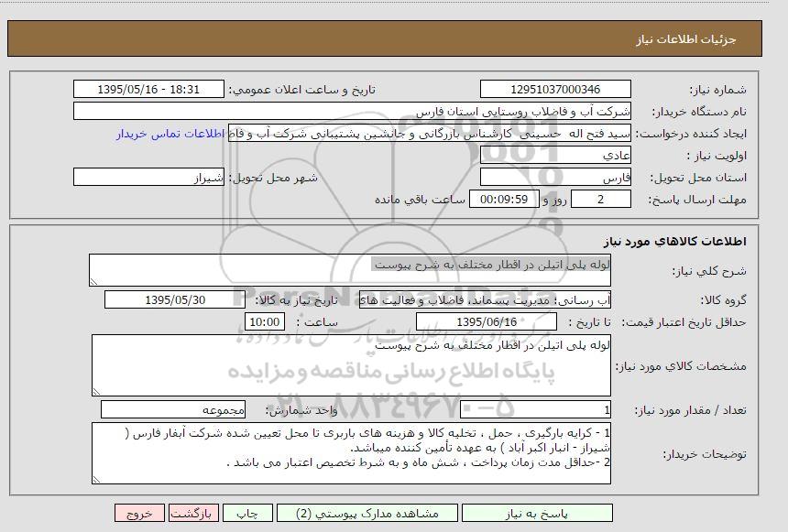Click the تاریخ و ساعت اعلان عمومی label

(x=302, y=90)
